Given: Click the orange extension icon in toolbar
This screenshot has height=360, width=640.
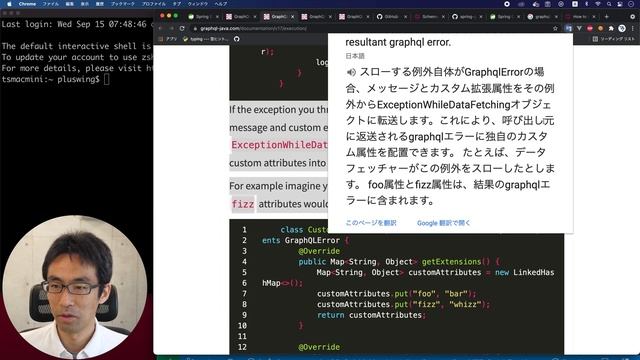Looking at the screenshot, I should (600, 28).
